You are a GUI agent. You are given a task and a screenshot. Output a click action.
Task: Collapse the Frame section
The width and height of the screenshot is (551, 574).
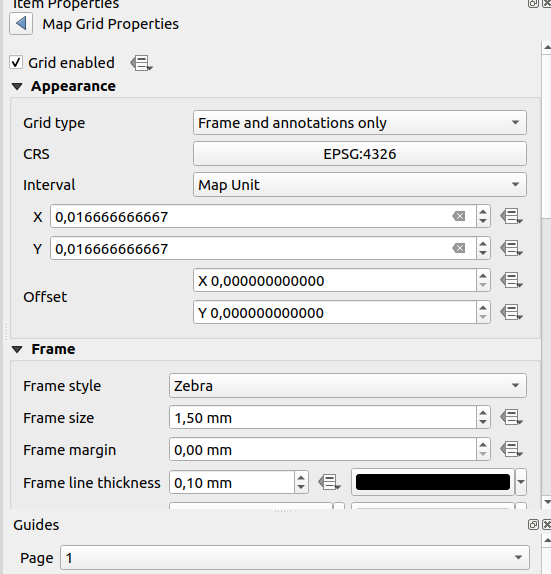[17, 350]
